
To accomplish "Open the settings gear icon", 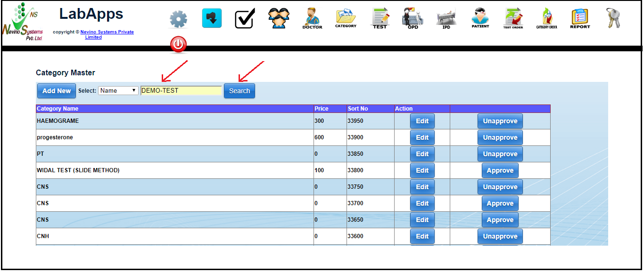I will (178, 19).
